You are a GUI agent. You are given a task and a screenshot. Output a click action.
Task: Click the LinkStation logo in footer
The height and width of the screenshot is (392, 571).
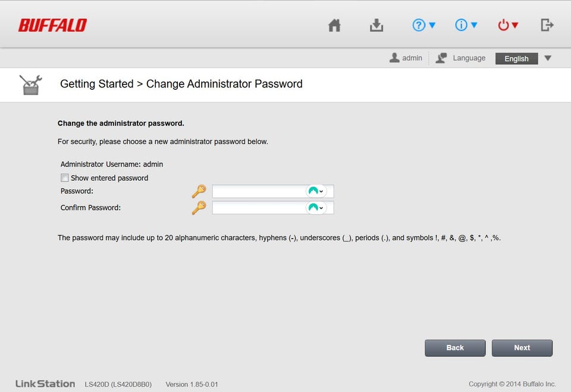pos(45,384)
